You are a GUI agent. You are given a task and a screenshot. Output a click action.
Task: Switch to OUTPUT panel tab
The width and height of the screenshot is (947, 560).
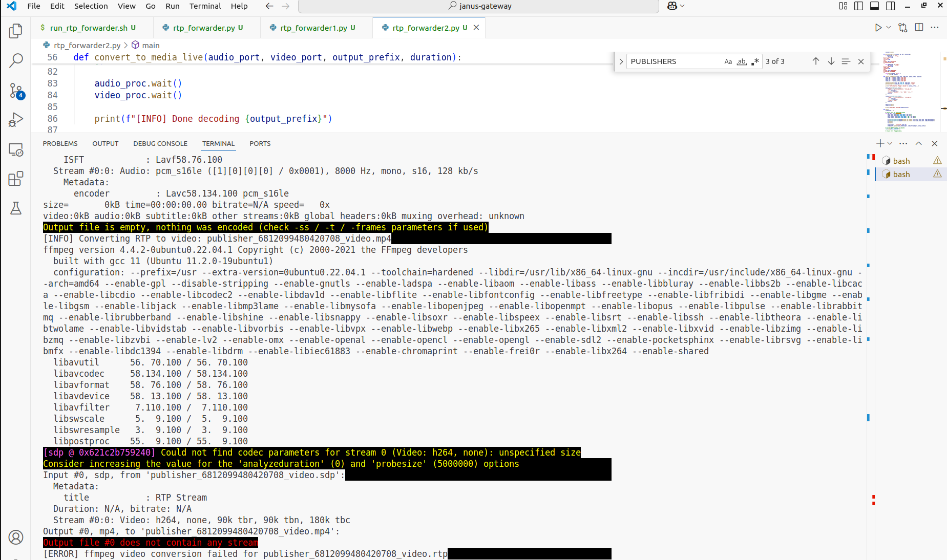[x=106, y=144]
